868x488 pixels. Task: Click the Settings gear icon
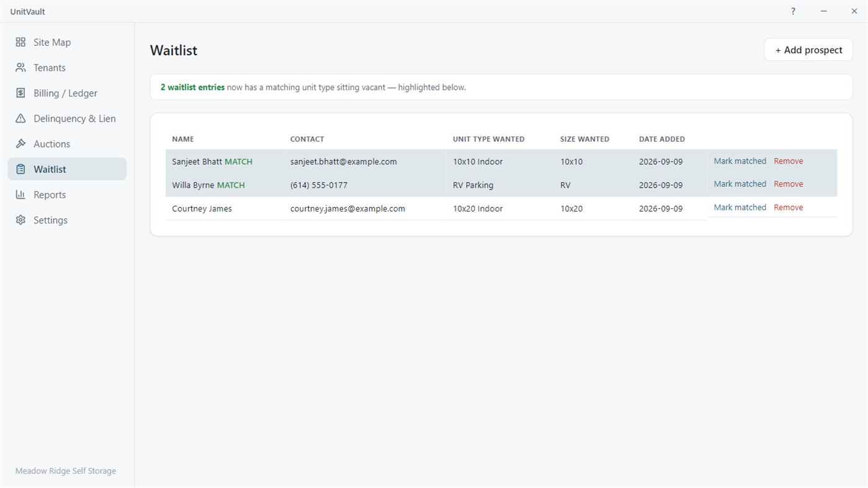(20, 220)
